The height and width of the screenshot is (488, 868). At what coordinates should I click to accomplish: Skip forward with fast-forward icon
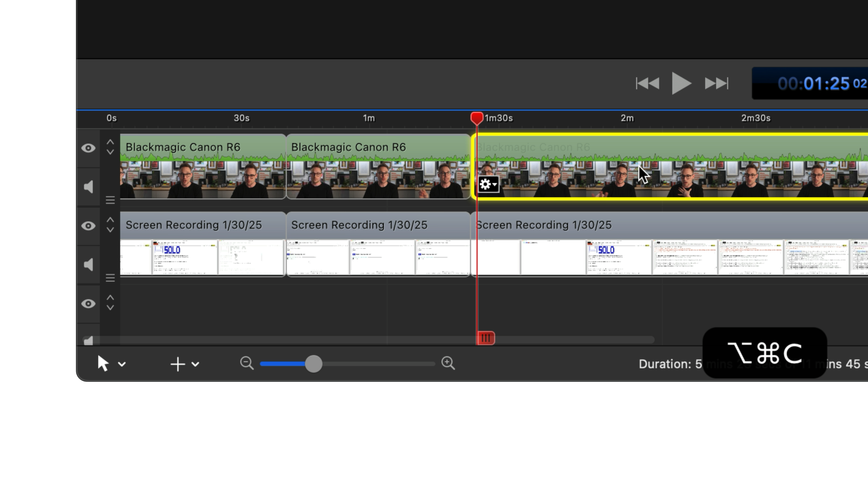pos(716,83)
